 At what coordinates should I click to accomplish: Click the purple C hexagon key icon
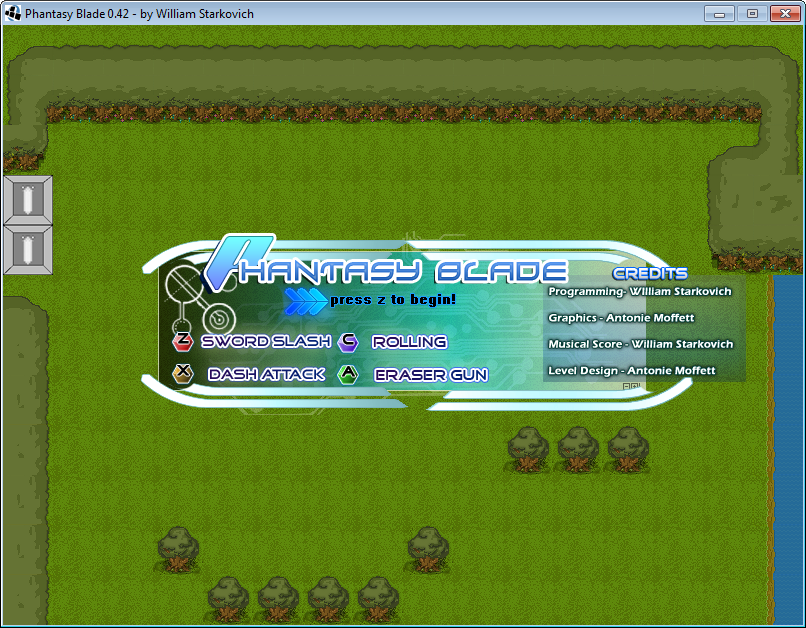click(x=348, y=342)
